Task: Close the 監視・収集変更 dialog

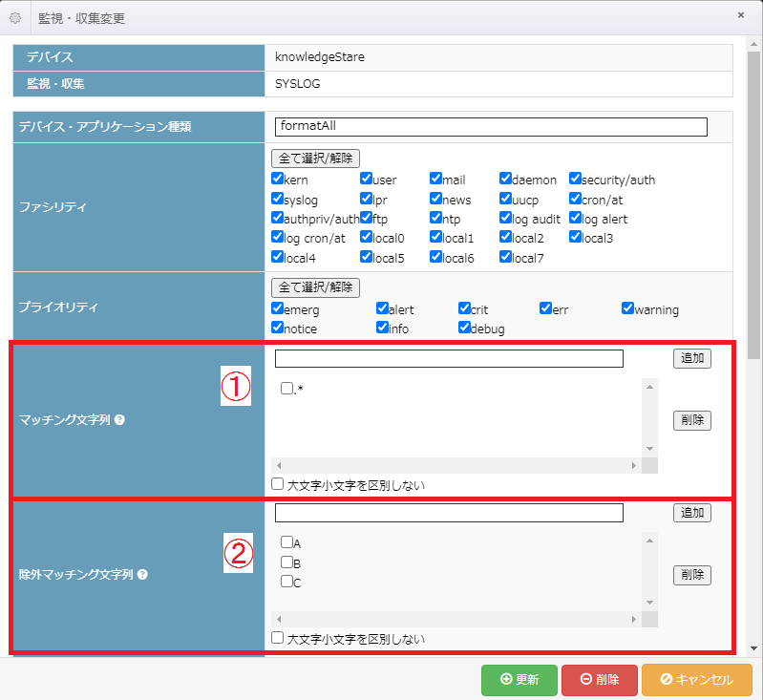Action: click(741, 15)
